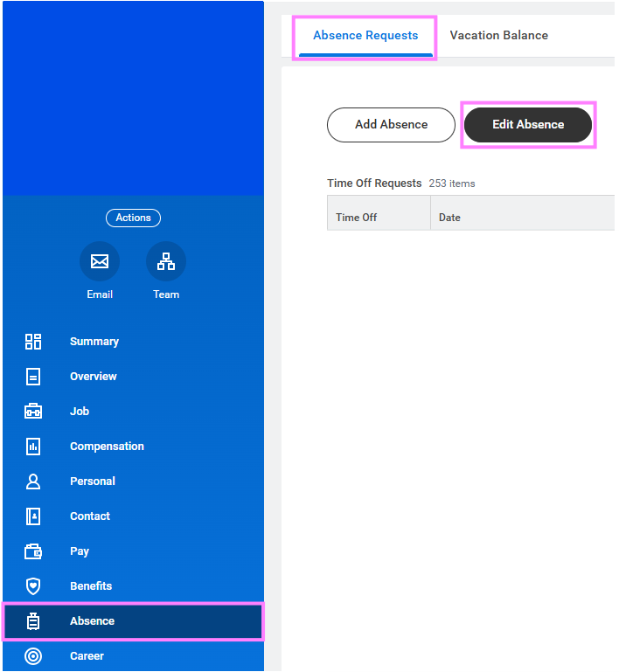Switch to the Absence Requests tab
This screenshot has width=619, height=672.
(365, 36)
